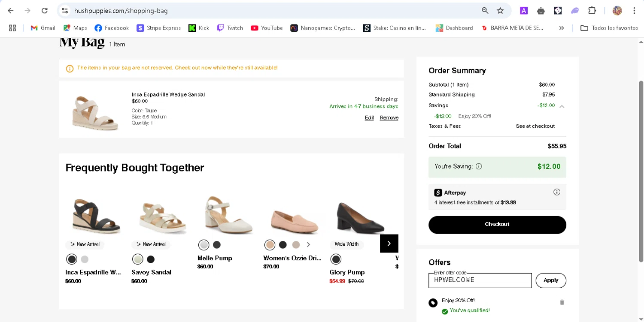Open the Facebook bookmark
This screenshot has width=644, height=322.
[112, 28]
